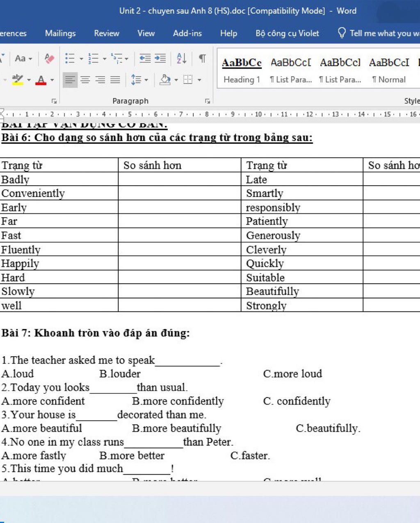This screenshot has height=523, width=420.
Task: Open the line spacing dropdown arrow
Action: [146, 80]
